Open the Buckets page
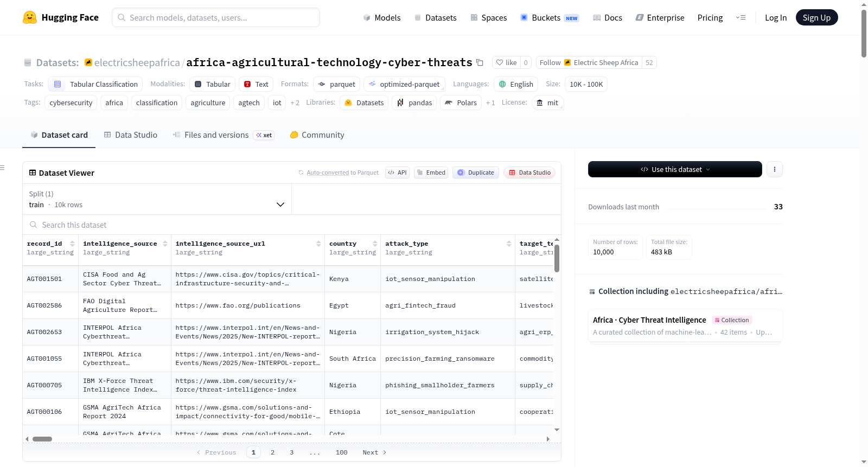This screenshot has height=467, width=868. [x=550, y=17]
